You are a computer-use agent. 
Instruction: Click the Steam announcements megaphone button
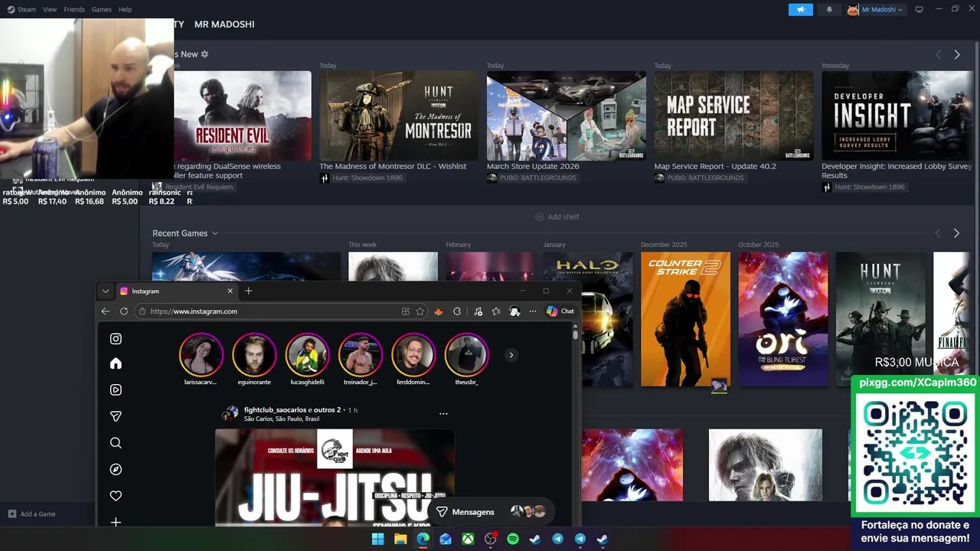(800, 9)
